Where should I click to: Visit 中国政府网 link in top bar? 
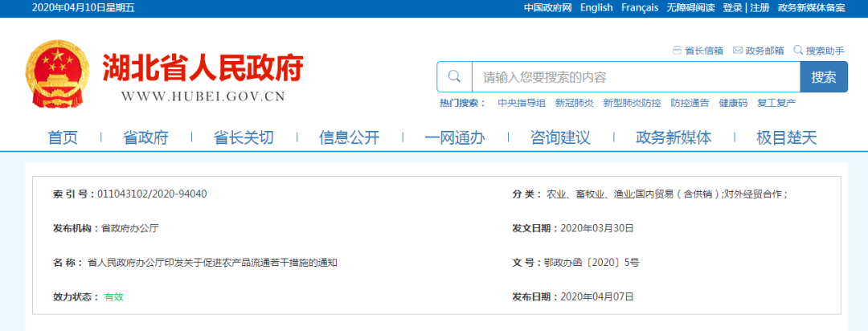[x=547, y=8]
